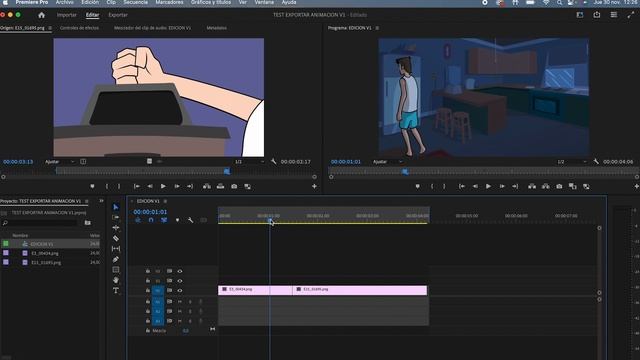640x360 pixels.
Task: Open Program monitor 1/2 resolution dropdown
Action: click(x=571, y=162)
